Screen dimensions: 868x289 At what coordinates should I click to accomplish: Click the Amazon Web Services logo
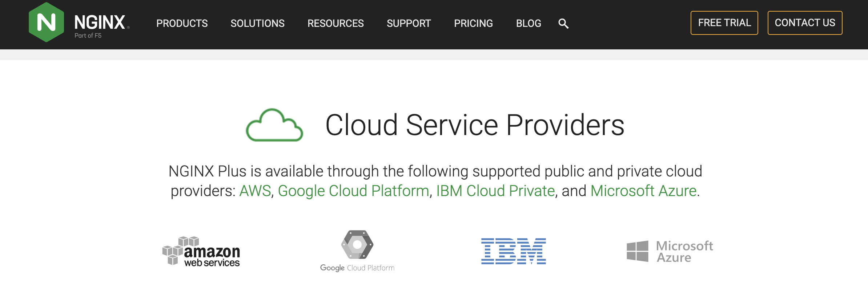click(201, 251)
